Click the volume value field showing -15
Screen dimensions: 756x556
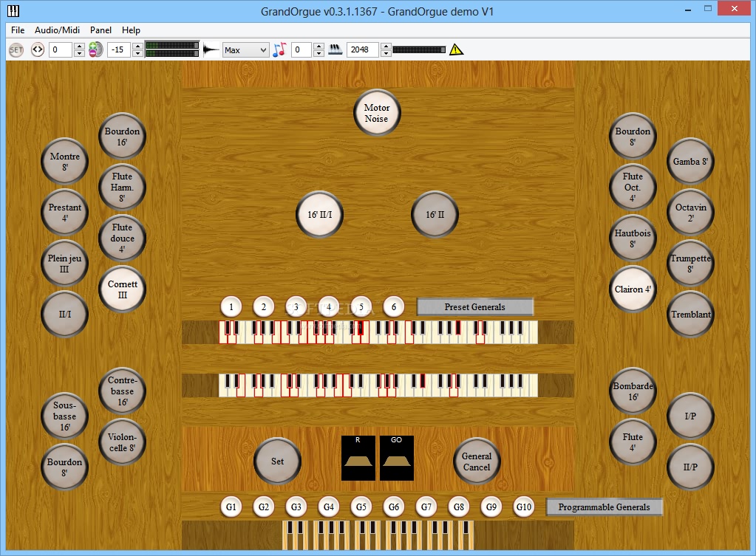coord(118,49)
